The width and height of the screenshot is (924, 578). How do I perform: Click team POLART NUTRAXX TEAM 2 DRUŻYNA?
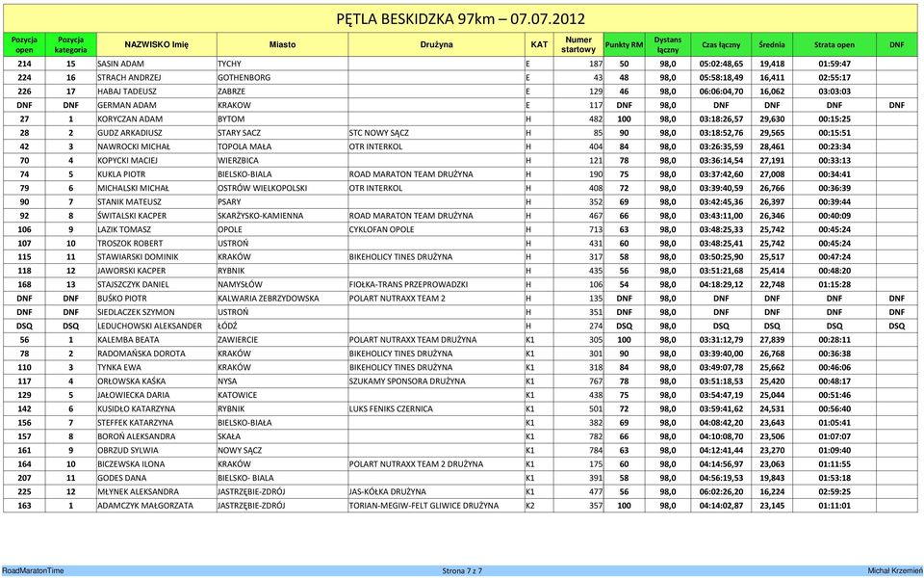pyautogui.click(x=416, y=464)
